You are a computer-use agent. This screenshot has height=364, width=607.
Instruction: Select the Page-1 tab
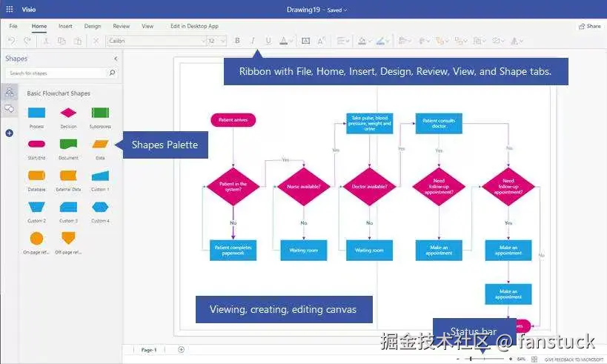[149, 350]
